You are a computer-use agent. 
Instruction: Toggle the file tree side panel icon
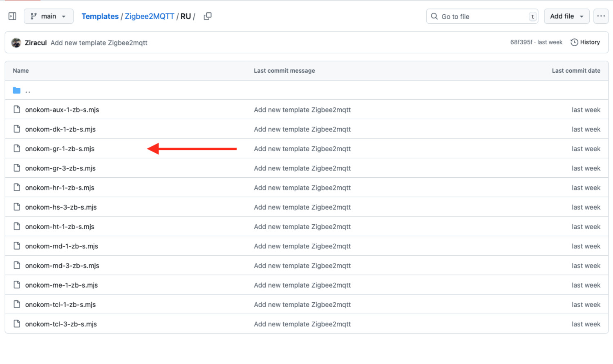click(12, 16)
